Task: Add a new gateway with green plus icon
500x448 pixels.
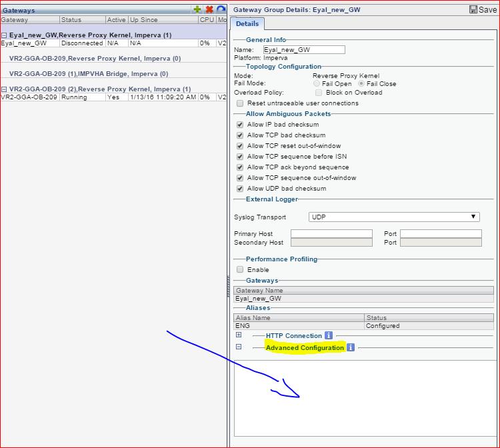Action: click(197, 9)
